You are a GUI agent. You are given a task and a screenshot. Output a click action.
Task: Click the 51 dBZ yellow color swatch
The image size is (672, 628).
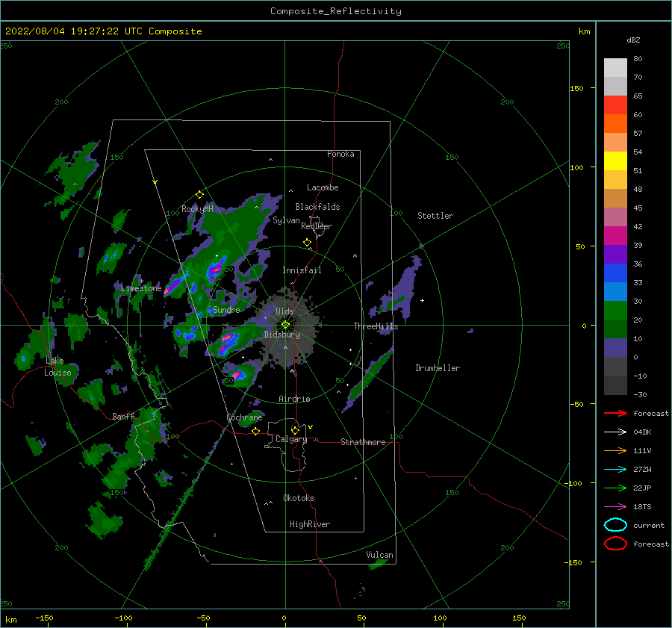(x=615, y=161)
